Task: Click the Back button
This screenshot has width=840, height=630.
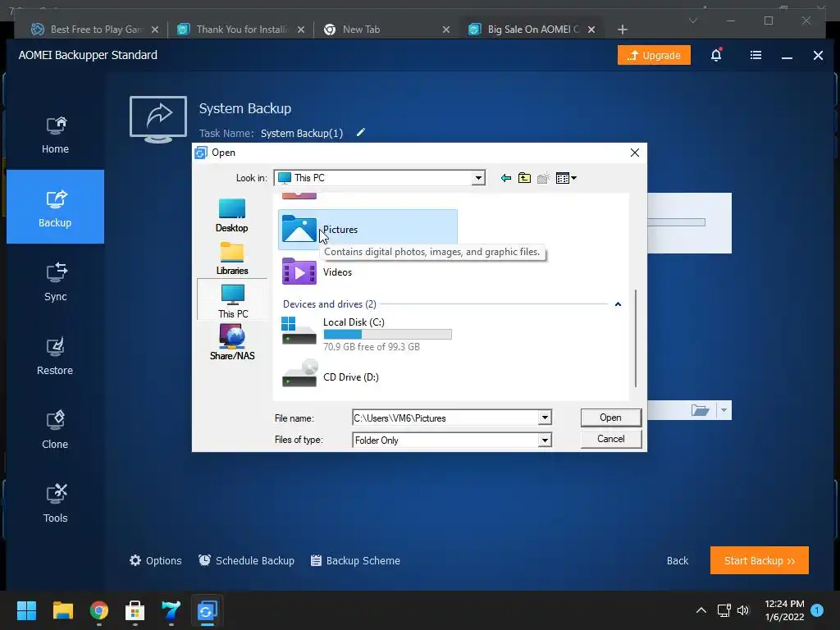Action: [677, 560]
